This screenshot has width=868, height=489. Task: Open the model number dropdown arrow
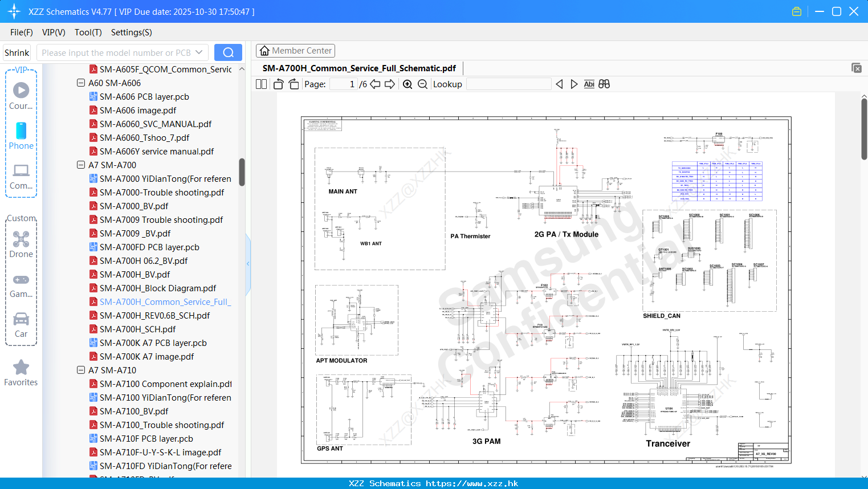(199, 52)
